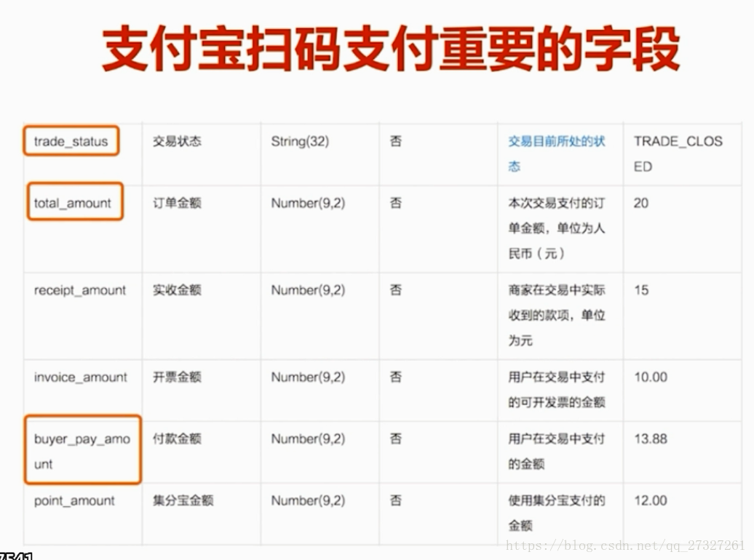
Task: Click the point_amount field name
Action: tap(74, 501)
